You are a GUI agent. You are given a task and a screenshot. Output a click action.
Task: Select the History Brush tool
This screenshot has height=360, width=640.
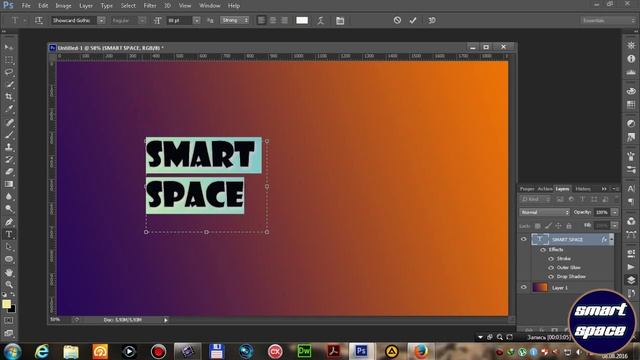coord(9,159)
